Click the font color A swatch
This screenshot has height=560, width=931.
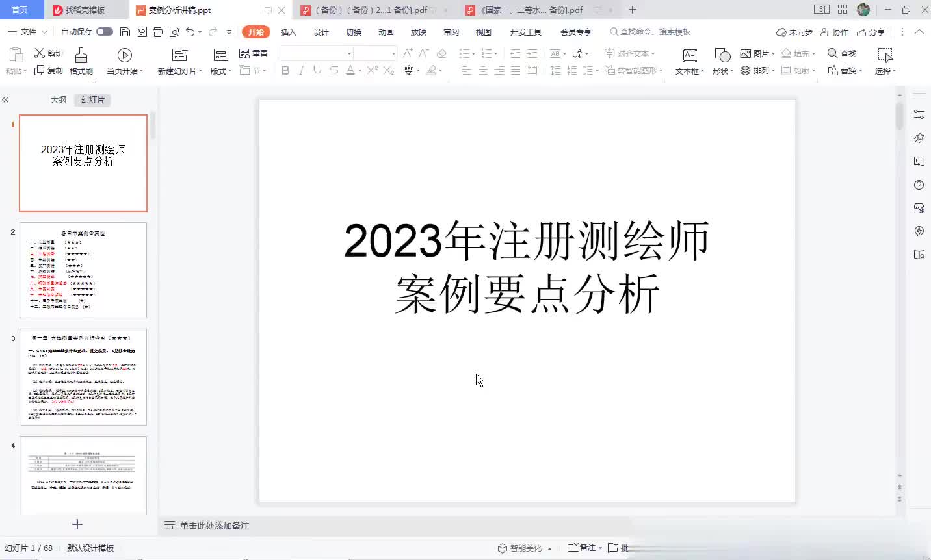350,70
